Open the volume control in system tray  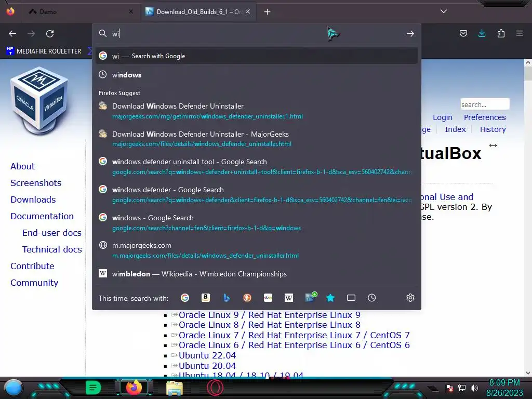click(x=474, y=388)
